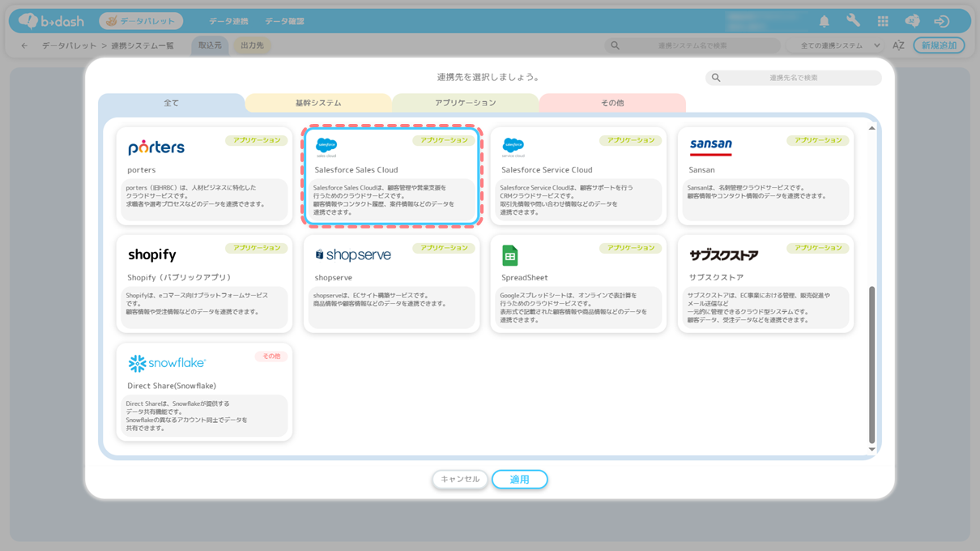Viewport: 980px width, 551px height.
Task: Open the apps grid icon
Action: click(883, 21)
